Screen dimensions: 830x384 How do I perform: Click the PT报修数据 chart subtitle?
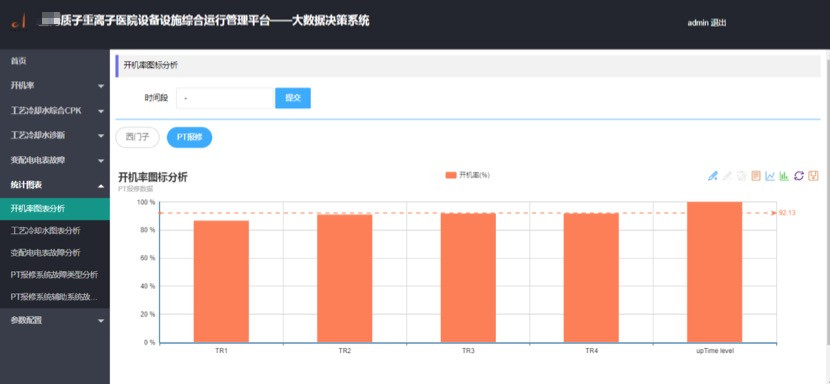tap(136, 189)
